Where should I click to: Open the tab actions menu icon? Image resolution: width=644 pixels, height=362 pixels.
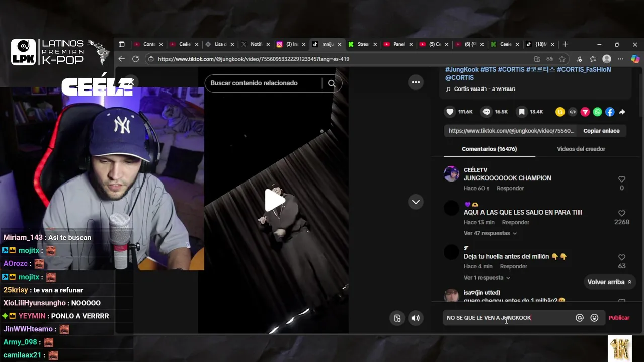121,44
